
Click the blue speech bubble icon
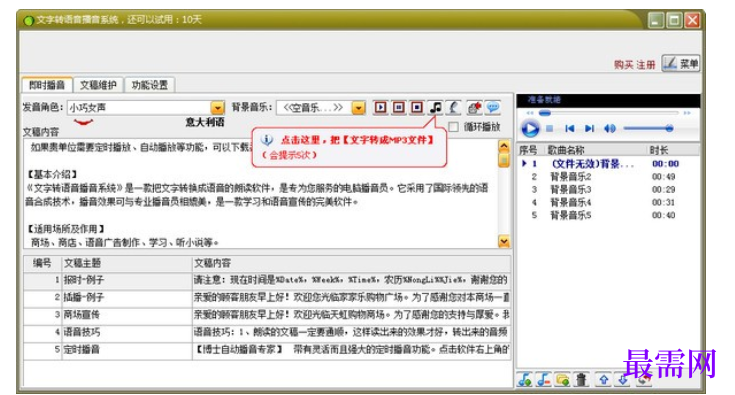coord(493,108)
